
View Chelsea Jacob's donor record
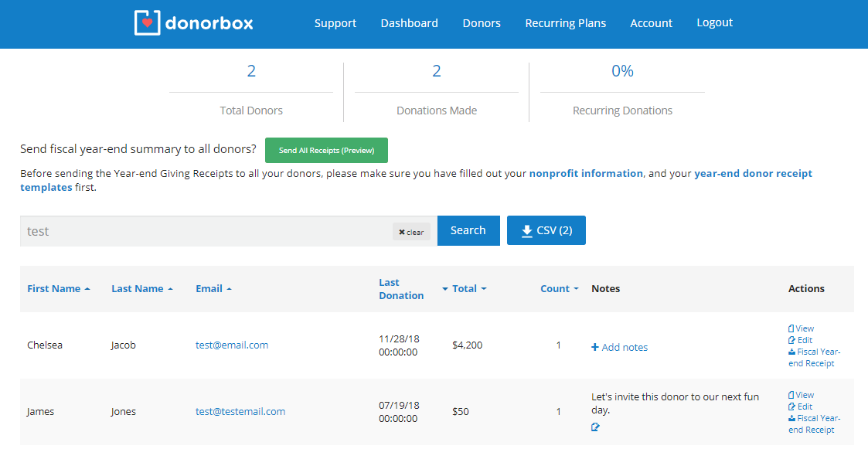point(801,328)
